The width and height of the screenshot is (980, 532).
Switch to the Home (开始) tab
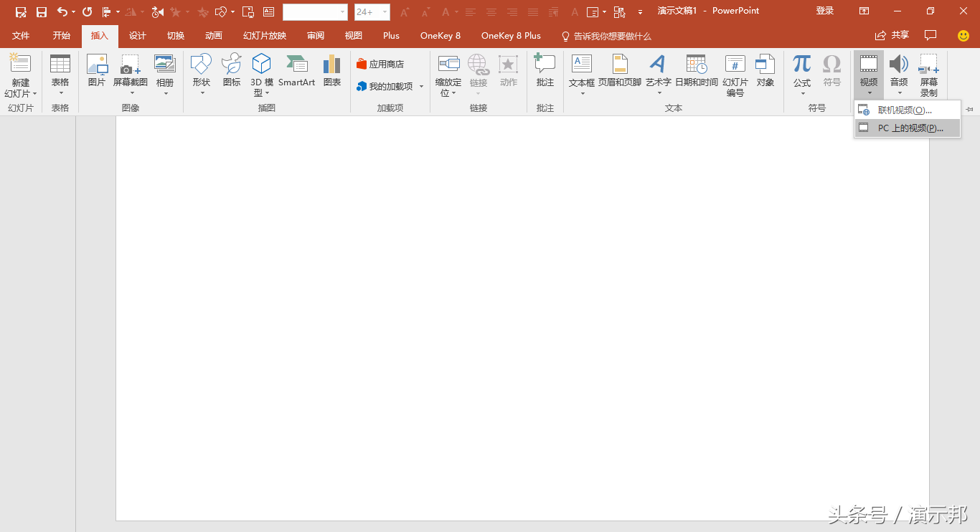point(62,36)
